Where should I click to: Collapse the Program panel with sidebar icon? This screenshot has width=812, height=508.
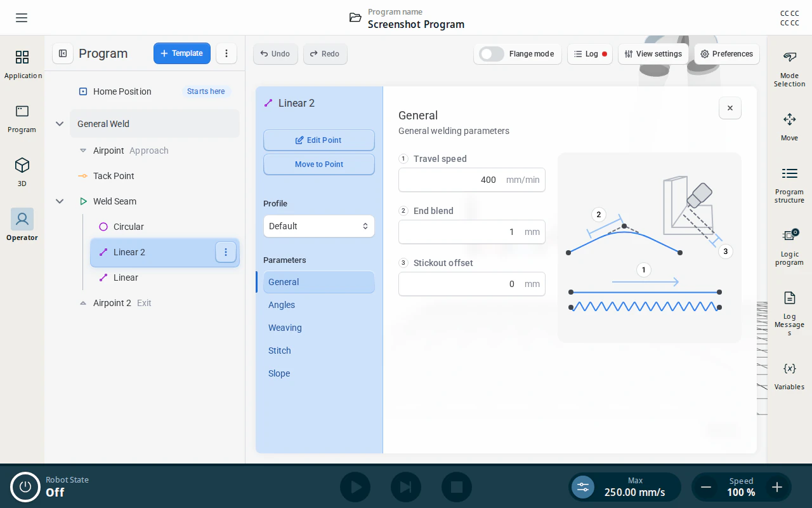[63, 53]
